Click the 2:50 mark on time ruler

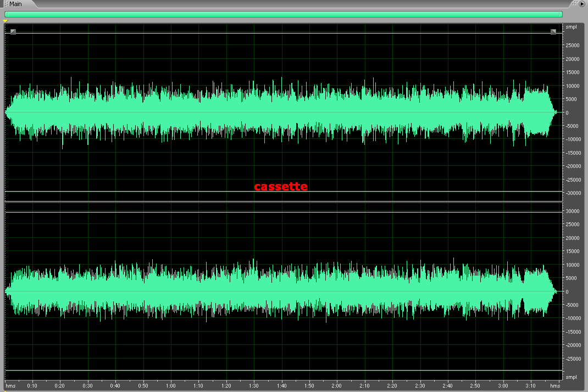(x=475, y=385)
